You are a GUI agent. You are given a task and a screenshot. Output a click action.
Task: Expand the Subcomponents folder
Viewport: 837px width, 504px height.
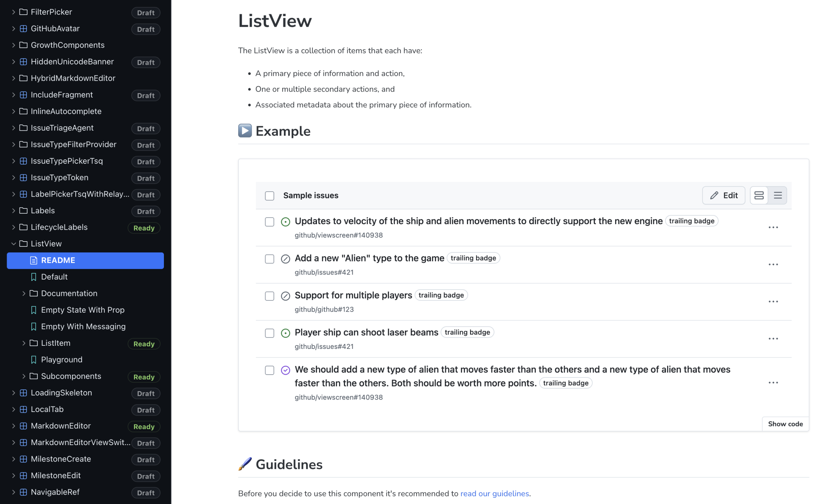coord(24,376)
